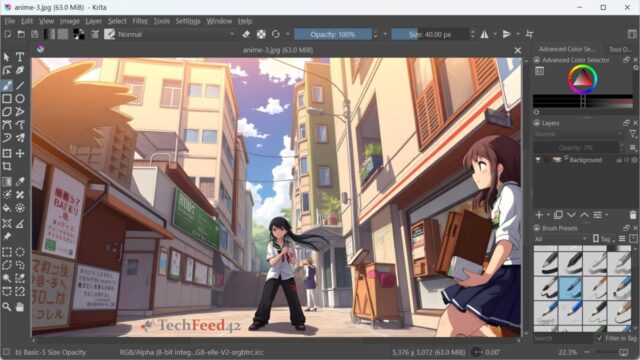Image resolution: width=640 pixels, height=360 pixels.
Task: Select the Fill bucket tool
Action: [x=7, y=208]
